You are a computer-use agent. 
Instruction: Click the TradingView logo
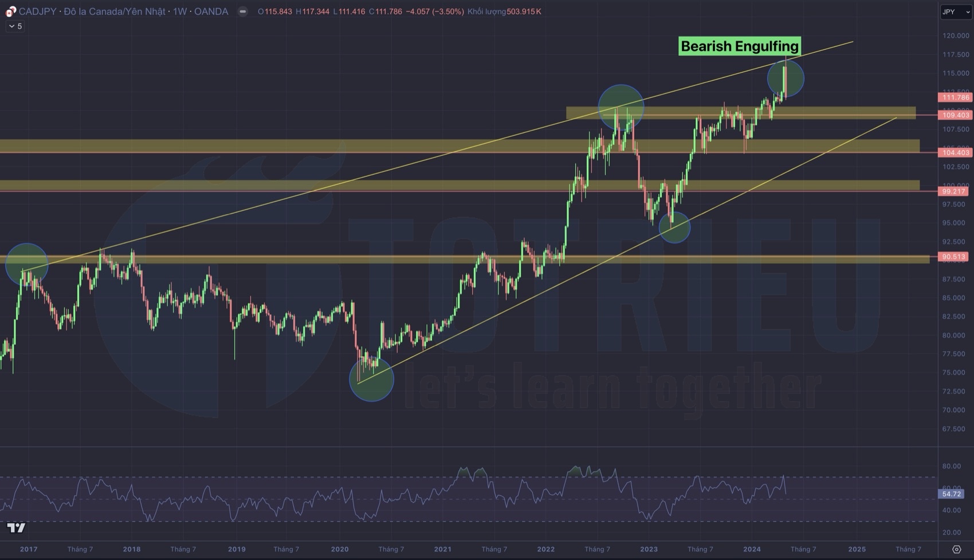pos(16,527)
